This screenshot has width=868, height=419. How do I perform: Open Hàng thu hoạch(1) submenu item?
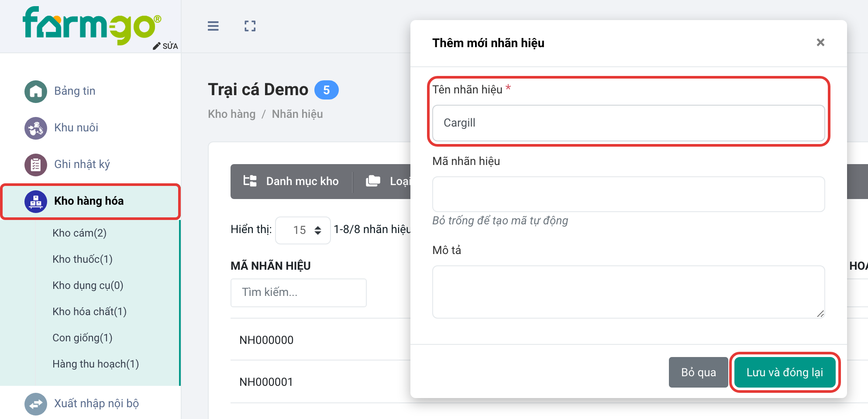pyautogui.click(x=96, y=364)
